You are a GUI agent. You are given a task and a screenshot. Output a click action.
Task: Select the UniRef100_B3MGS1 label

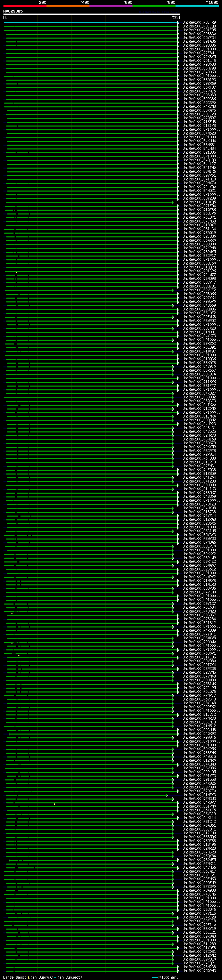199,145
